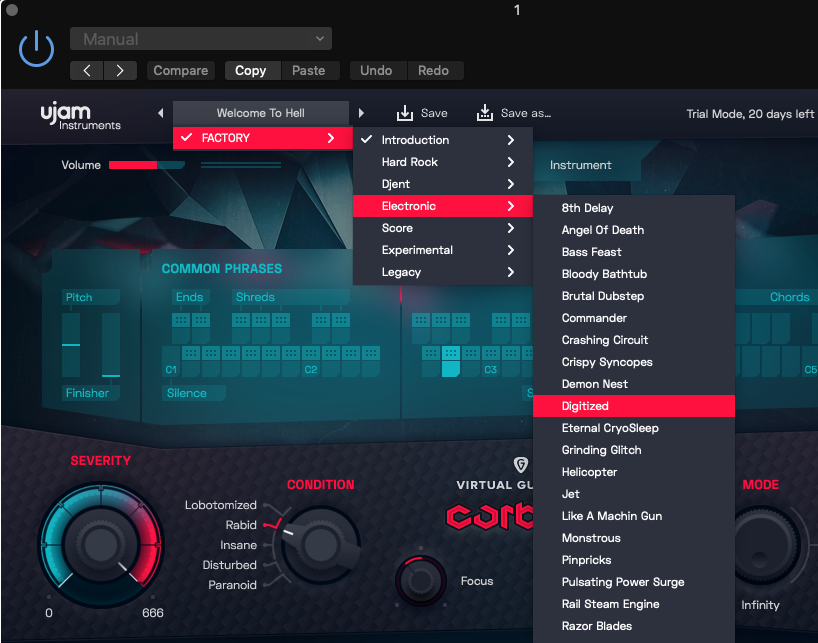Trigger the Finisher button
This screenshot has width=818, height=643.
(90, 393)
